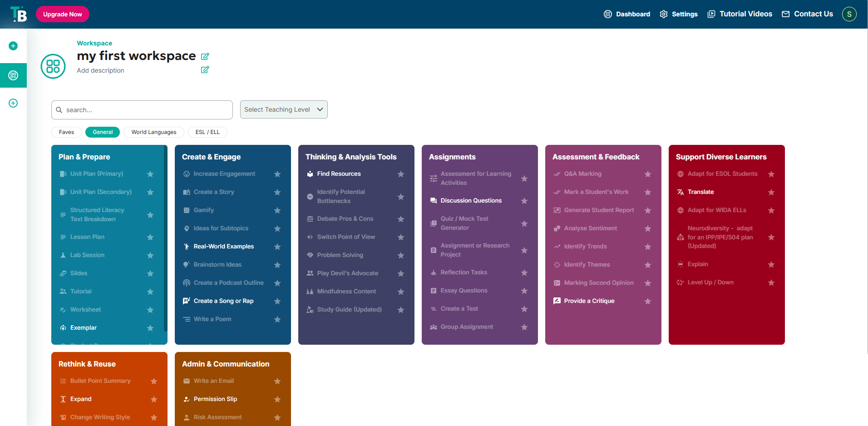Select the World Languages tab
868x426 pixels.
tap(154, 132)
